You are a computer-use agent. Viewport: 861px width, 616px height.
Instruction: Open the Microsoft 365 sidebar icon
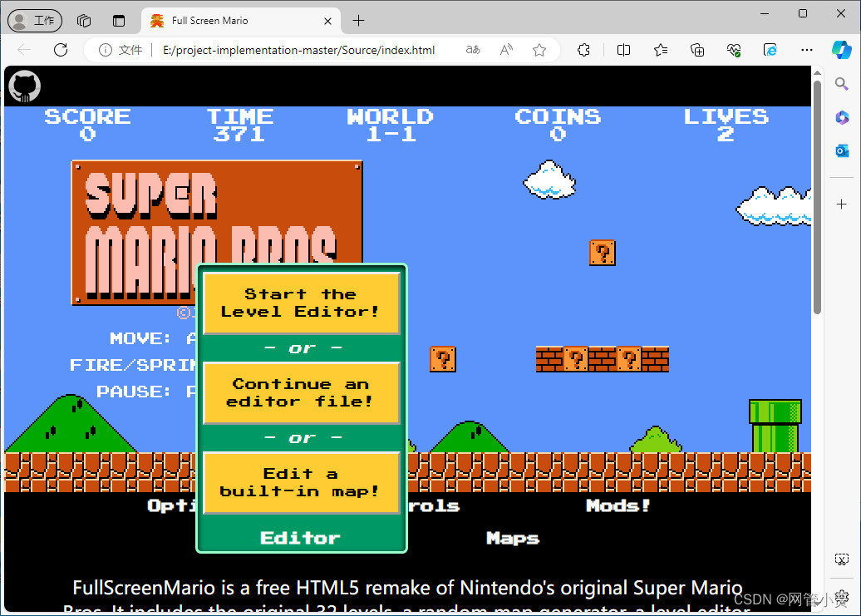(x=842, y=117)
